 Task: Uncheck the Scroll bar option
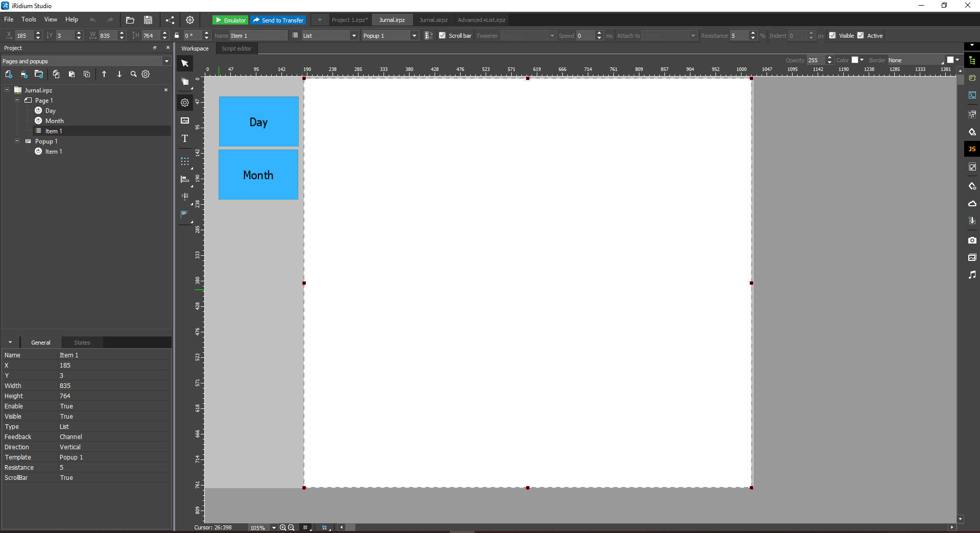(x=442, y=35)
